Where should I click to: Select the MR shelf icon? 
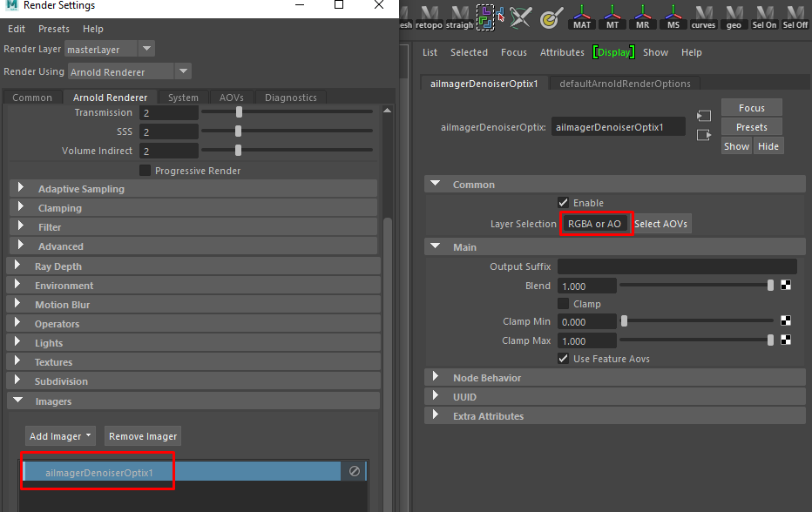642,16
